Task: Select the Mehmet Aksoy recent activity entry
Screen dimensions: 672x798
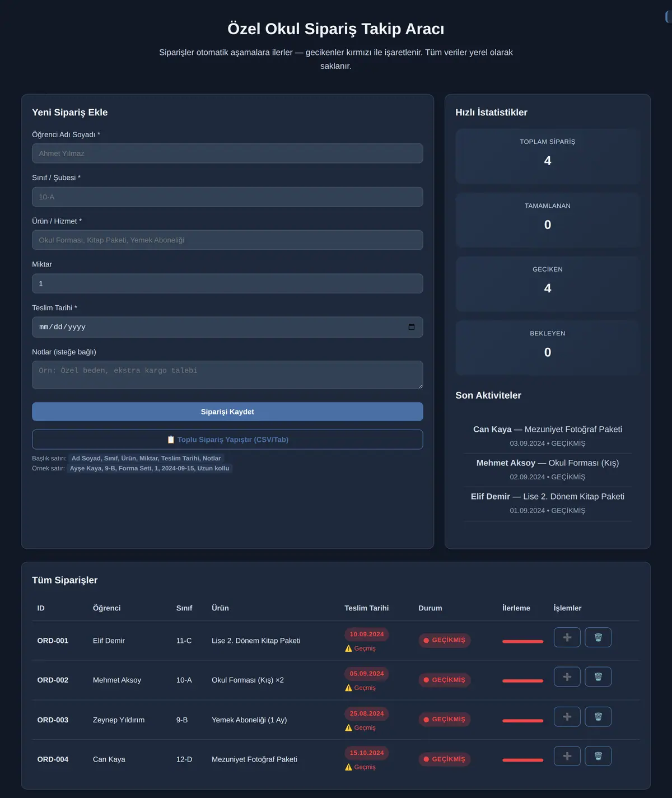Action: click(548, 469)
